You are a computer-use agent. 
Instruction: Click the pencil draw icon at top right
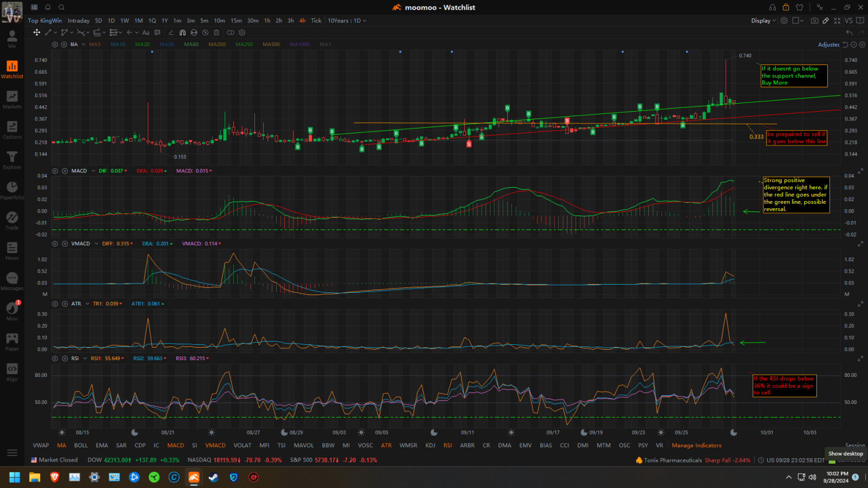pyautogui.click(x=826, y=21)
